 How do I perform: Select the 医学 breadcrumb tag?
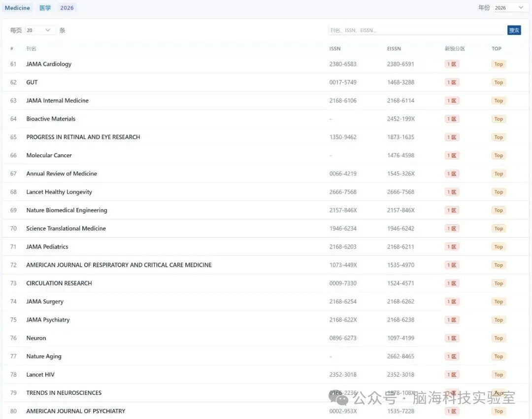pos(45,8)
